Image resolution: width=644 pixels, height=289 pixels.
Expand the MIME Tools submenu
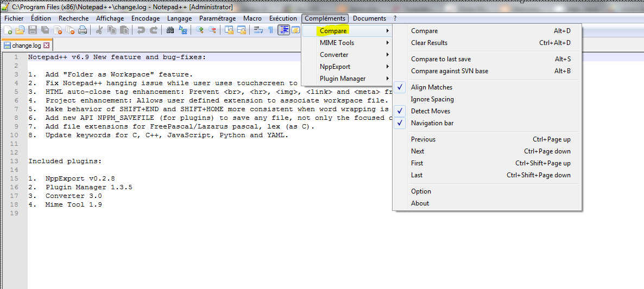point(337,43)
